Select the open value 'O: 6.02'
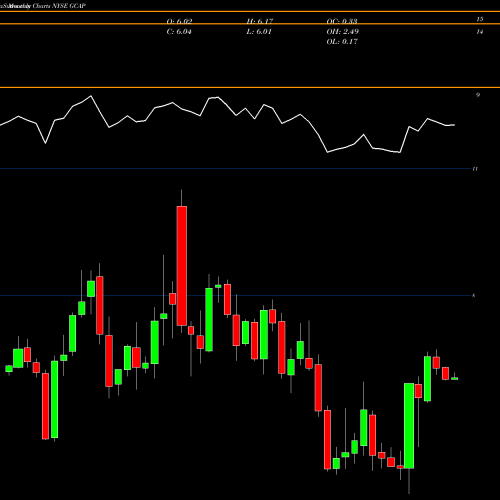The image size is (500, 500). point(179,21)
